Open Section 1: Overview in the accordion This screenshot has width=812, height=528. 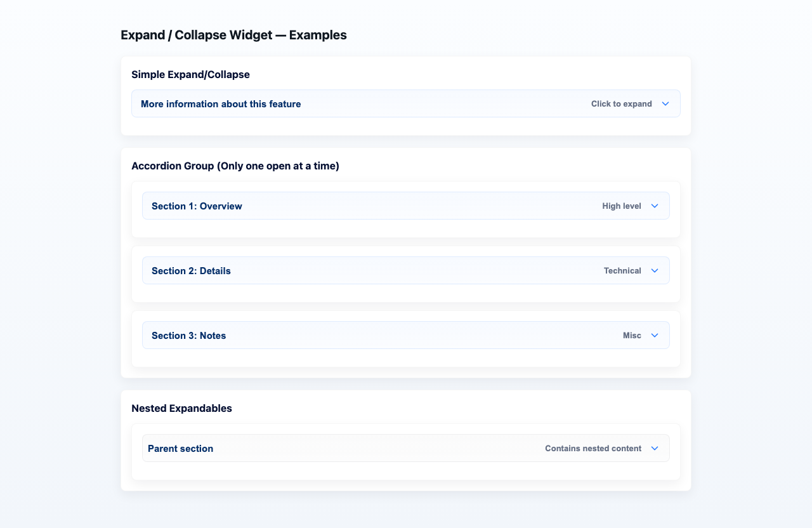(406, 206)
